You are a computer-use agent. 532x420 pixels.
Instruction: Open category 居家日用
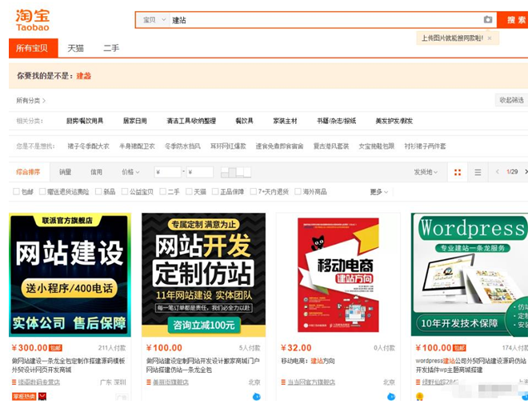134,121
